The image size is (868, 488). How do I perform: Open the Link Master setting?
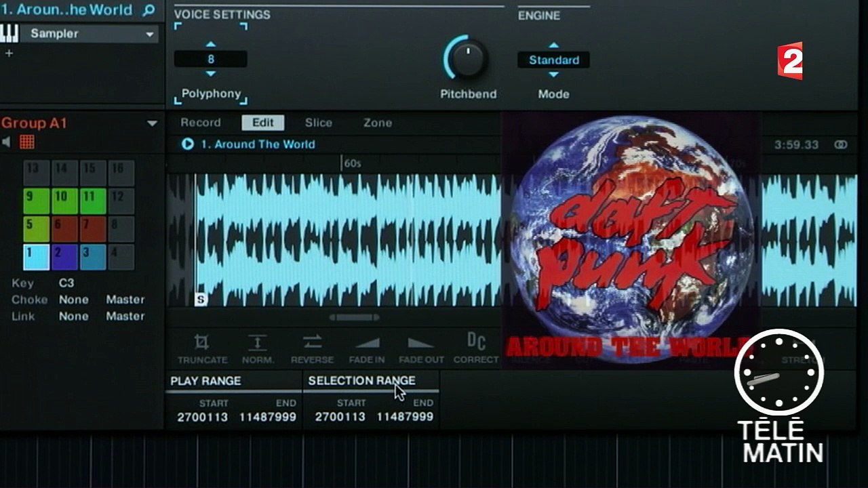coord(125,317)
